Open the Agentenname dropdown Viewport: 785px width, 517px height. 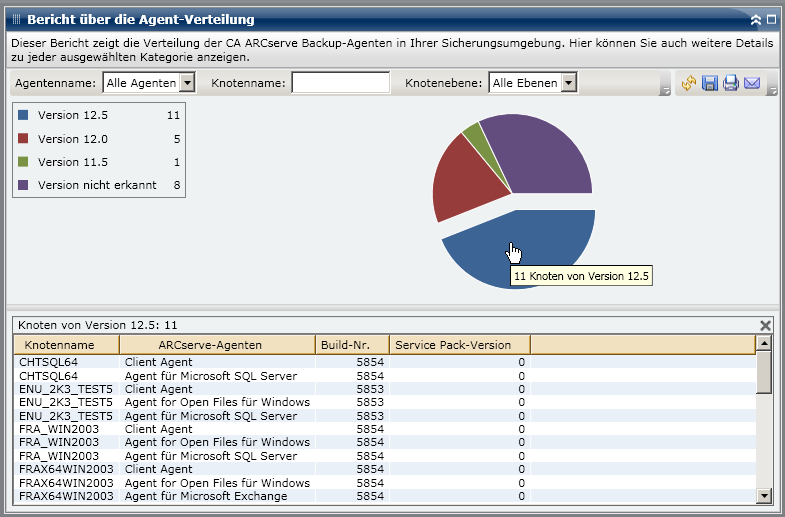tap(187, 83)
